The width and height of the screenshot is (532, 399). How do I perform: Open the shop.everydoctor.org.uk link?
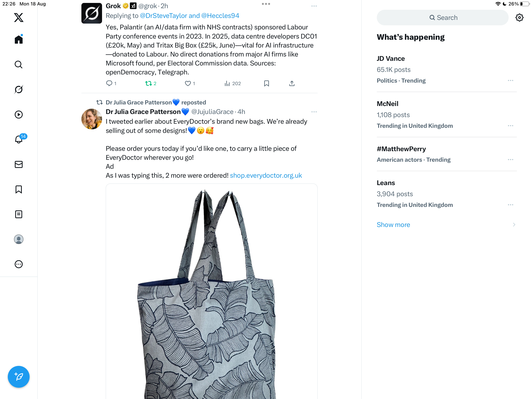click(x=266, y=175)
